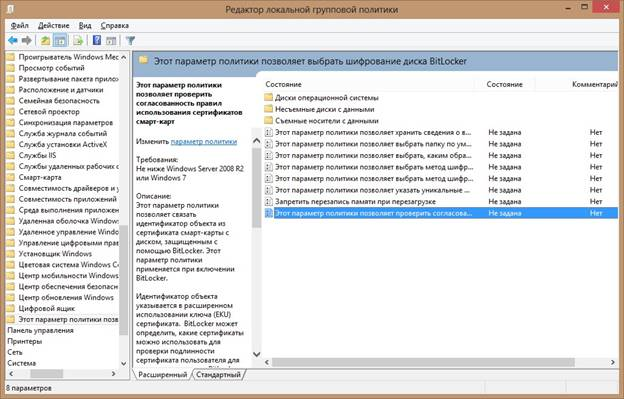Click the Back arrow toolbar icon
This screenshot has height=399, width=624.
(13, 40)
